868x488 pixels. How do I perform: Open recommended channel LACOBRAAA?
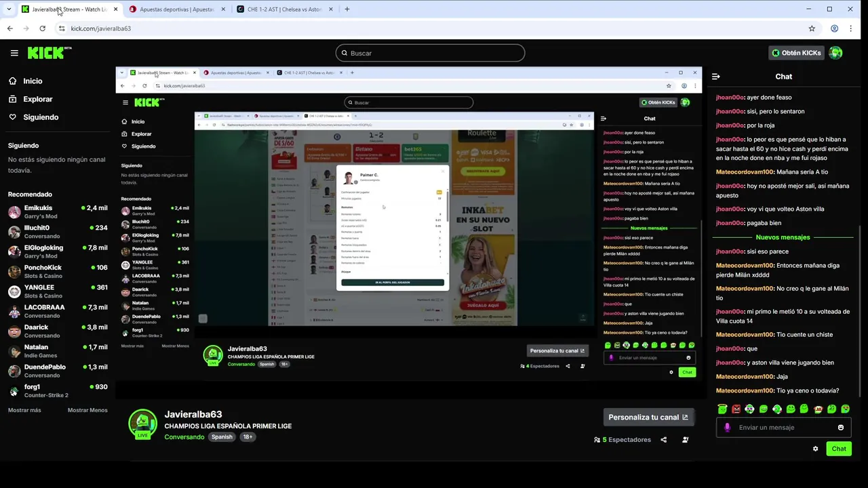[x=58, y=311]
